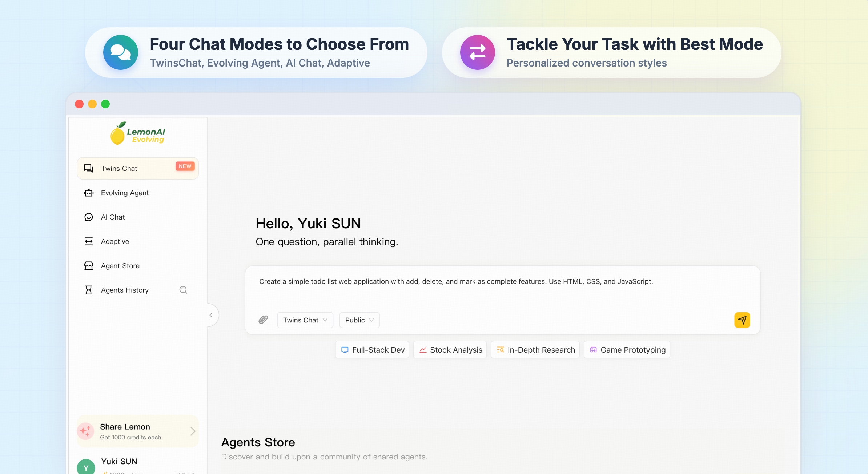The width and height of the screenshot is (868, 474).
Task: Click the AI Chat bubble icon
Action: tap(89, 217)
